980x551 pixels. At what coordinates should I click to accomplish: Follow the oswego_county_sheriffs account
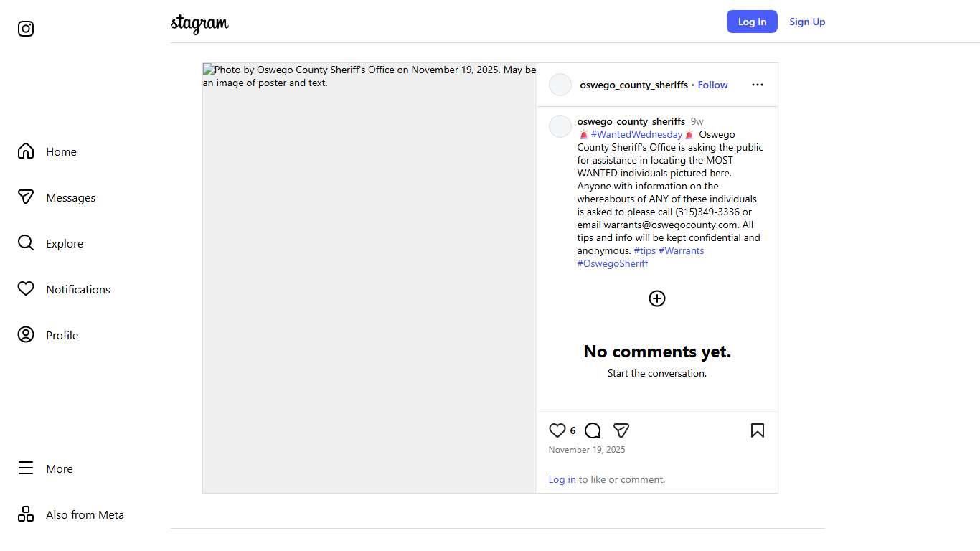712,85
